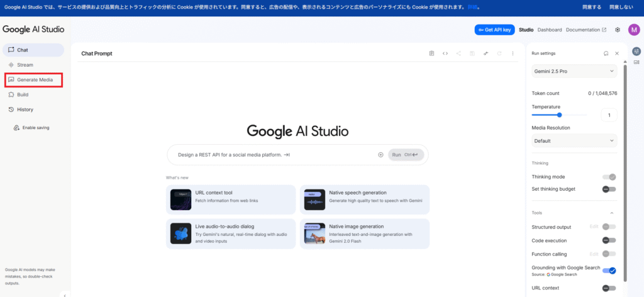Click the Live audio-to-audio dialog thumbnail
This screenshot has width=644, height=297.
[180, 233]
